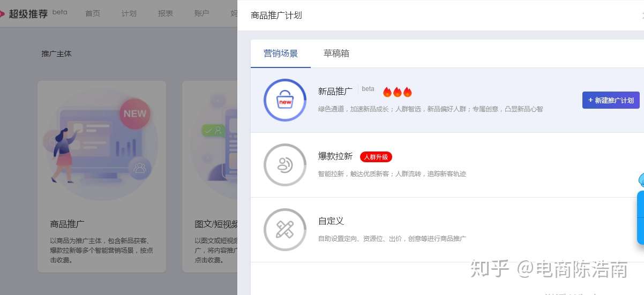The width and height of the screenshot is (644, 295).
Task: Open 首页 in top navigation
Action: pos(93,13)
